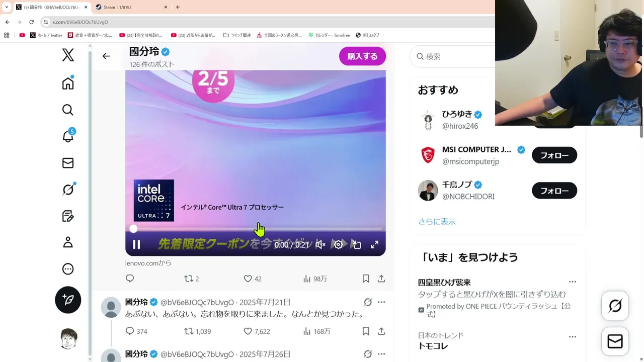Image resolution: width=644 pixels, height=362 pixels.
Task: Open ツイッチ関連 bookmark folder
Action: [x=237, y=35]
